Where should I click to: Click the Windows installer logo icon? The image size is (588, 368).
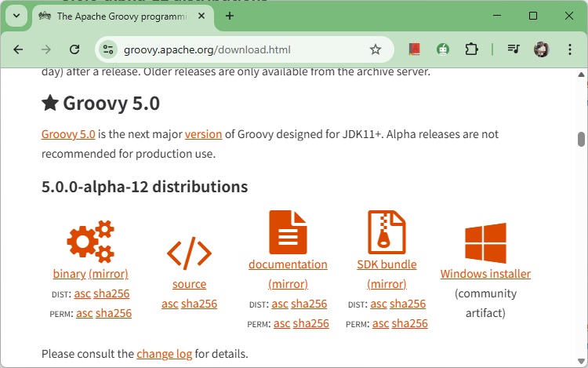point(485,243)
